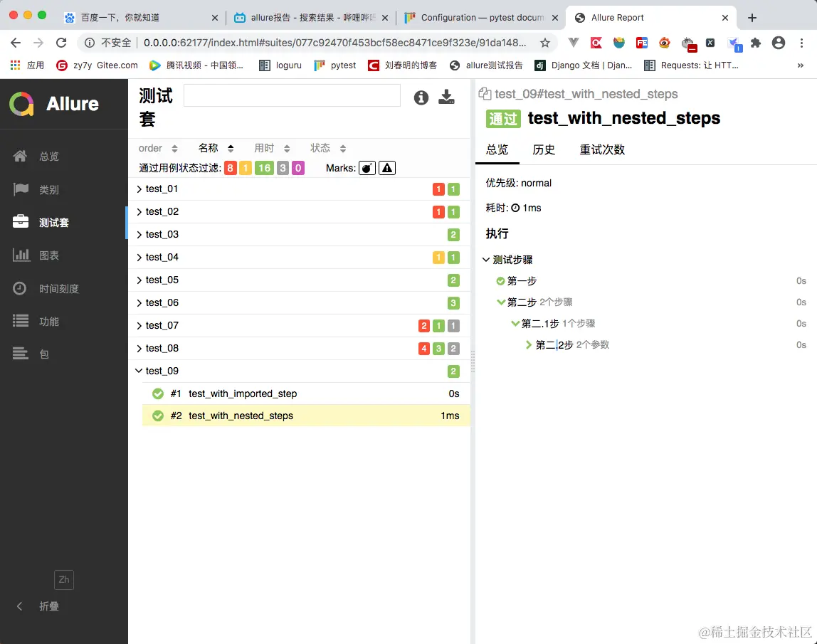Viewport: 817px width, 644px height.
Task: Close the Allure Report browser tab
Action: coord(724,18)
